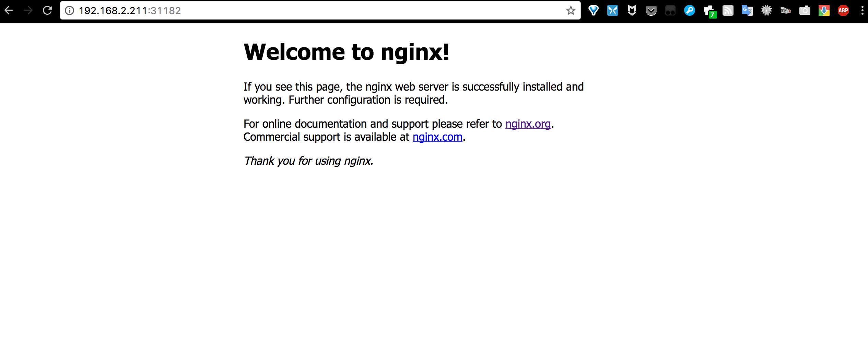Image resolution: width=868 pixels, height=348 pixels.
Task: Bookmark this page with the star
Action: coord(571,11)
